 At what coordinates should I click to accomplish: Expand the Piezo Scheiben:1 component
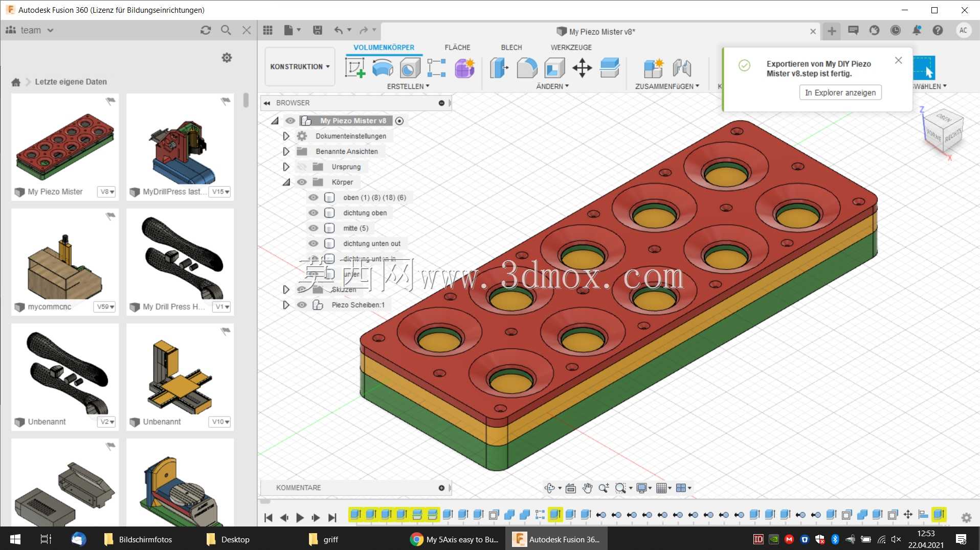pos(286,305)
